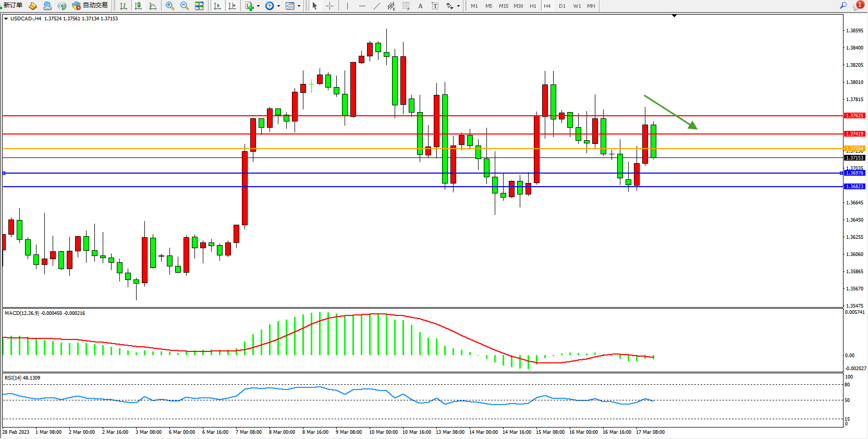This screenshot has width=868, height=439.
Task: Switch to the D1 timeframe
Action: coord(562,6)
